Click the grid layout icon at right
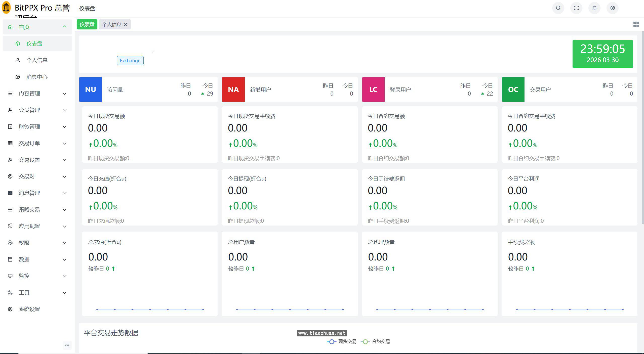The width and height of the screenshot is (644, 354). pos(636,24)
